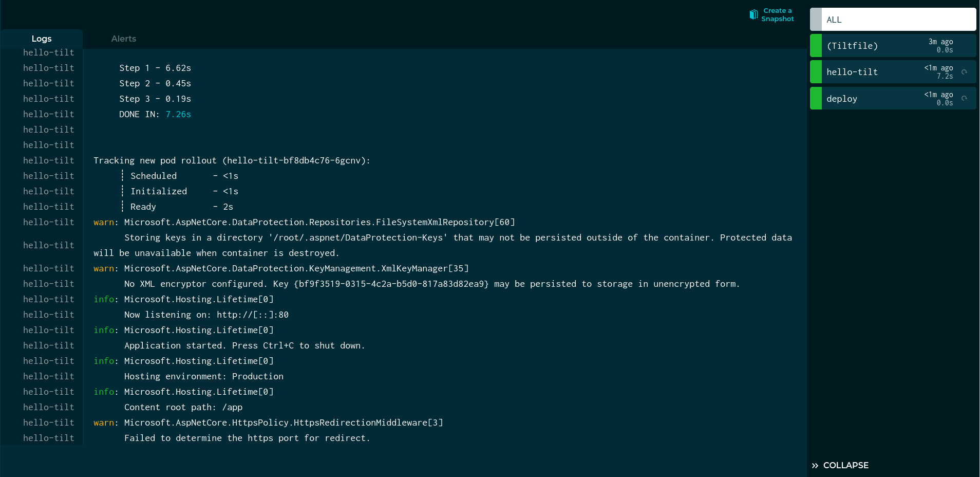
Task: Click 'Now listening on' log line
Action: pyautogui.click(x=206, y=315)
